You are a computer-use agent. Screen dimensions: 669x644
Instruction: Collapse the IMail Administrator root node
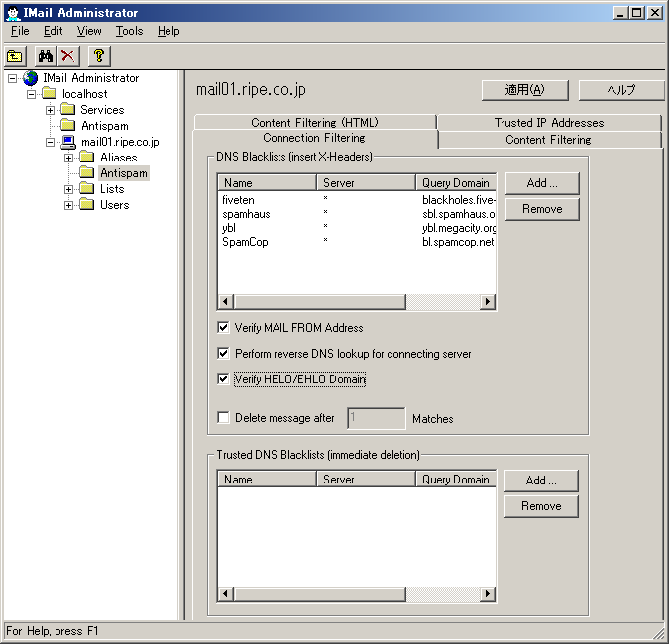(12, 78)
